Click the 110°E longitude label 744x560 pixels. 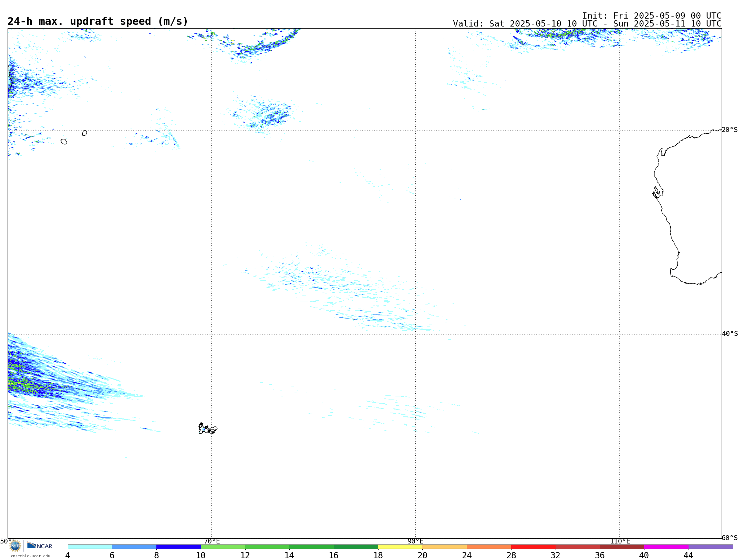pos(620,541)
